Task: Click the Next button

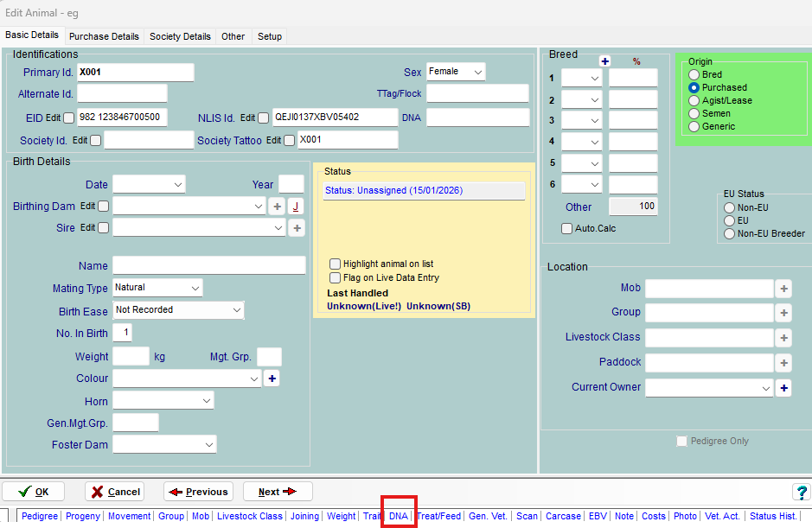Action: (278, 492)
